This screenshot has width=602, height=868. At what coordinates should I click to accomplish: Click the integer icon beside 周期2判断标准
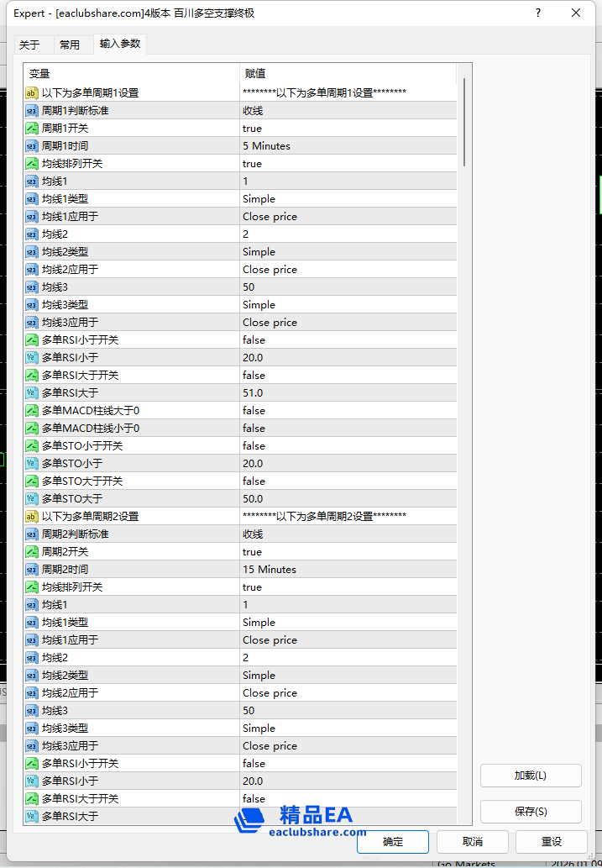coord(32,534)
